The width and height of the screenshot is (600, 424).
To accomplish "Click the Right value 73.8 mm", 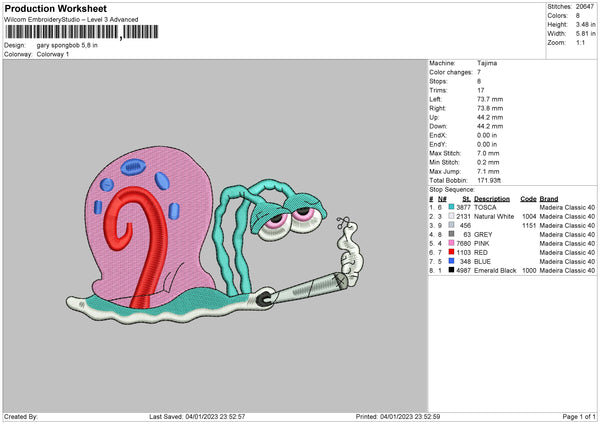I will (490, 108).
